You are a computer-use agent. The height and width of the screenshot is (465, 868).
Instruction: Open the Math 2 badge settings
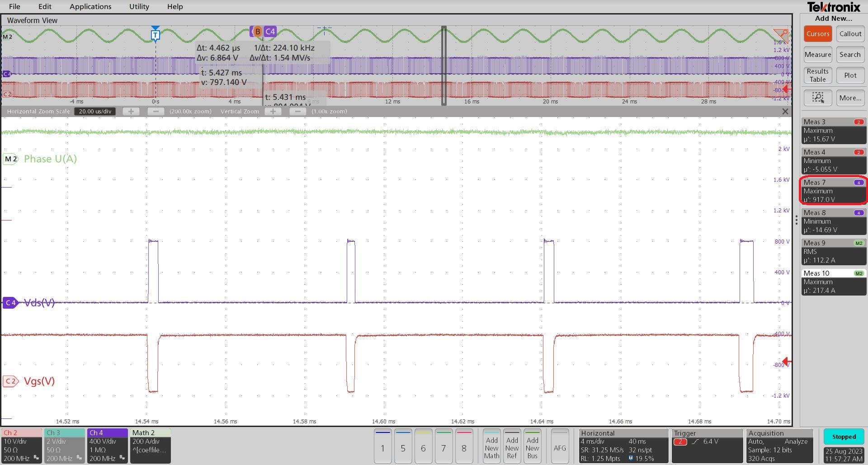click(150, 445)
